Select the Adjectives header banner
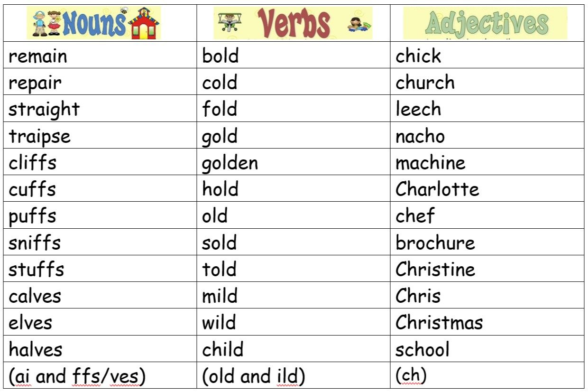Screen dimensions: 588x392 click(486, 23)
